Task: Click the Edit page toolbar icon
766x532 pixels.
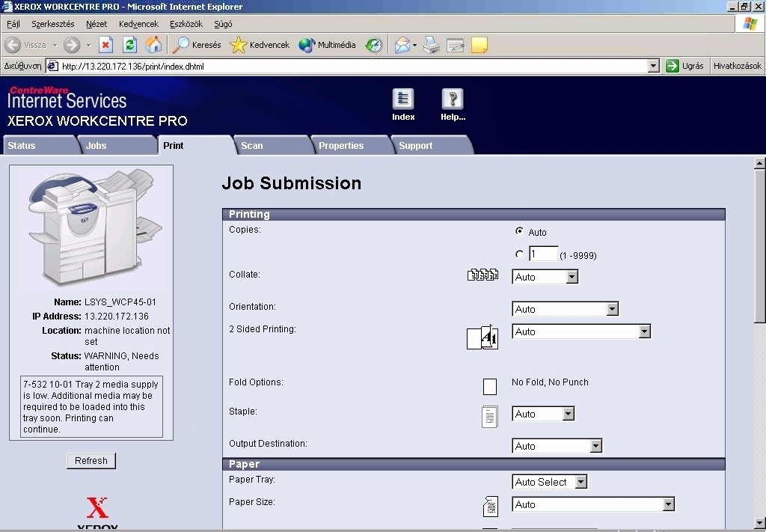Action: 456,45
